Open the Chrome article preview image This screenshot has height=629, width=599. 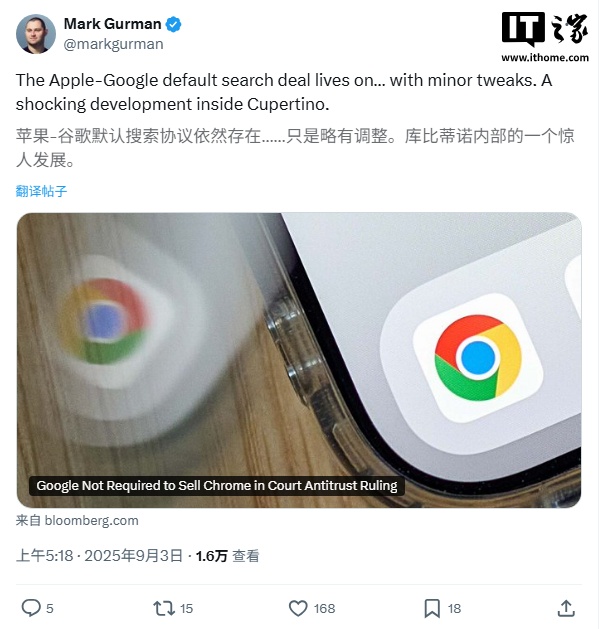tap(299, 360)
